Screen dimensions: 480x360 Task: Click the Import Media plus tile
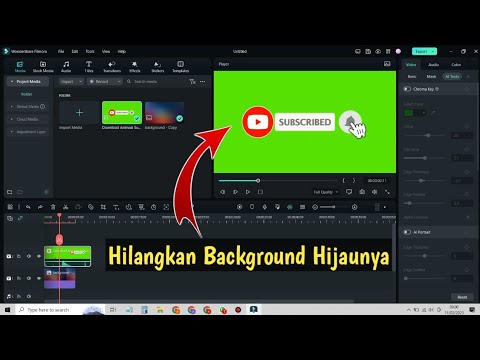(79, 113)
